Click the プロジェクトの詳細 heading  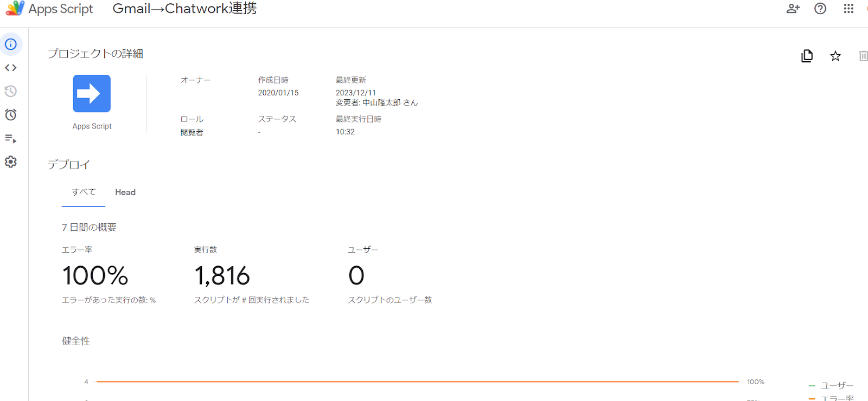(95, 54)
